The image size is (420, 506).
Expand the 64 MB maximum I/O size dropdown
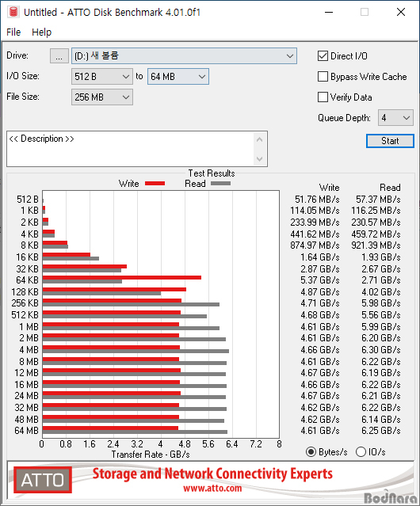pos(178,77)
